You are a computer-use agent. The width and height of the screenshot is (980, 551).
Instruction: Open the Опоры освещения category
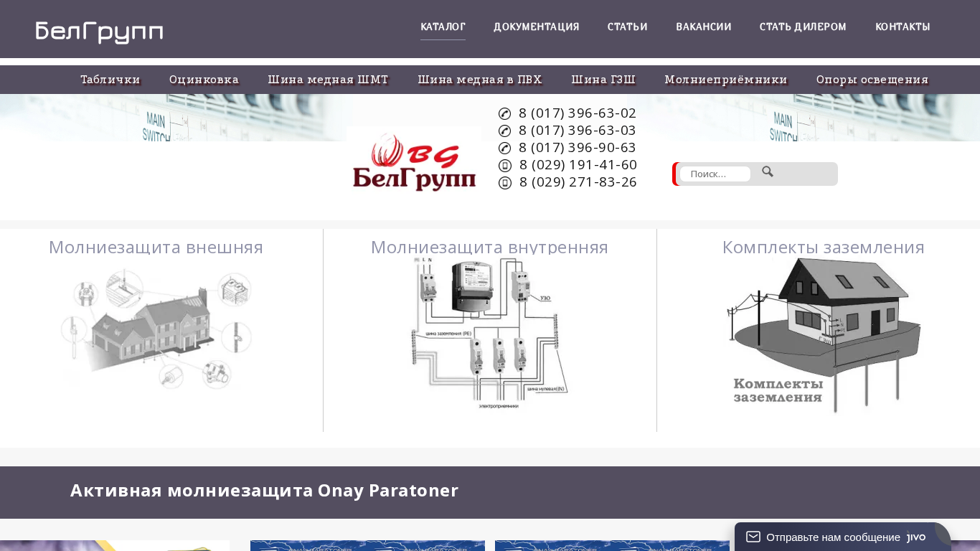[x=872, y=80]
